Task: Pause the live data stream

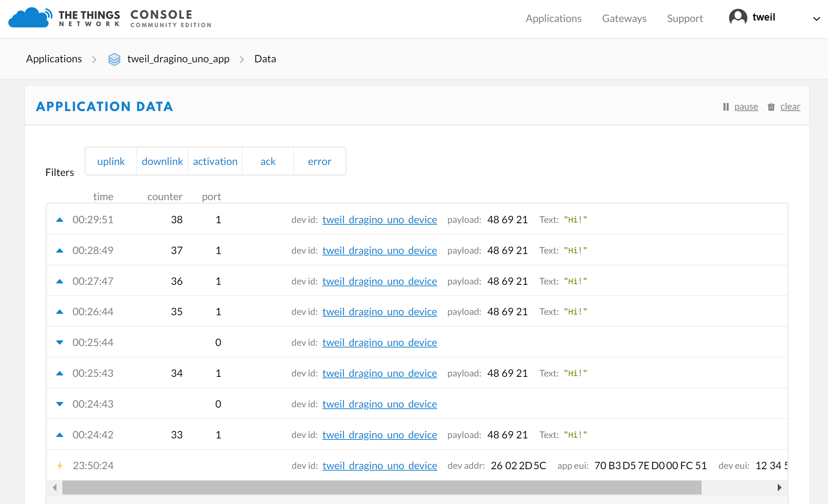Action: coord(746,107)
